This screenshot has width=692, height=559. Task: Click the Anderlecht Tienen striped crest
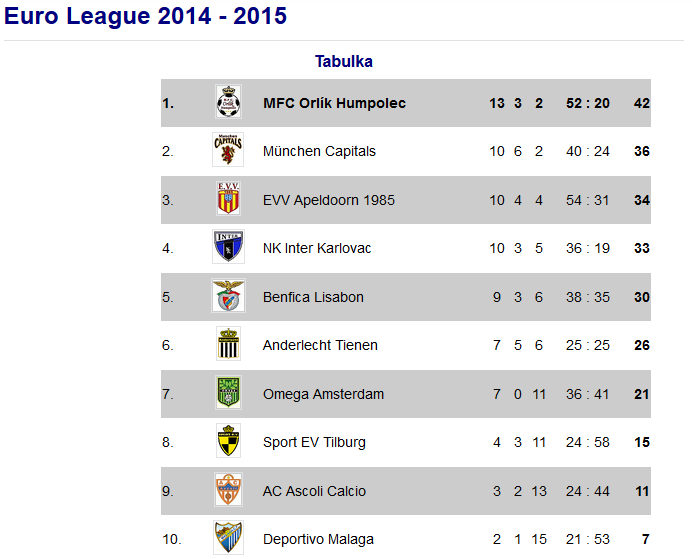pos(228,345)
